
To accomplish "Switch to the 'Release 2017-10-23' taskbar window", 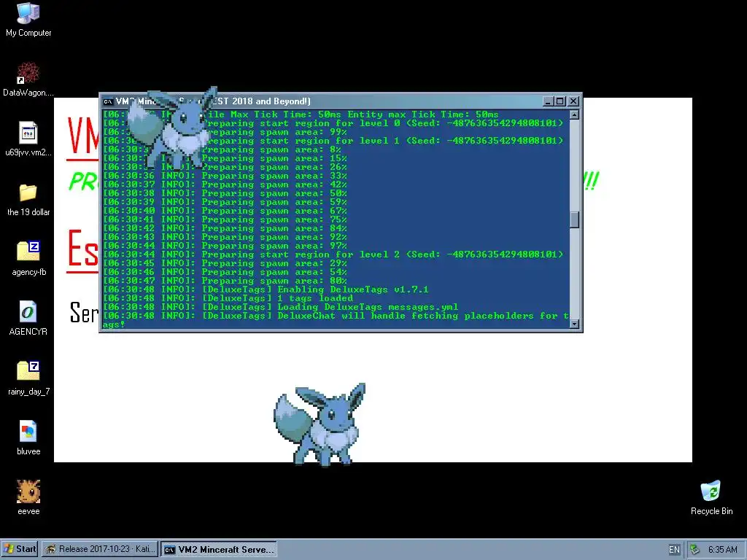I will pyautogui.click(x=99, y=549).
